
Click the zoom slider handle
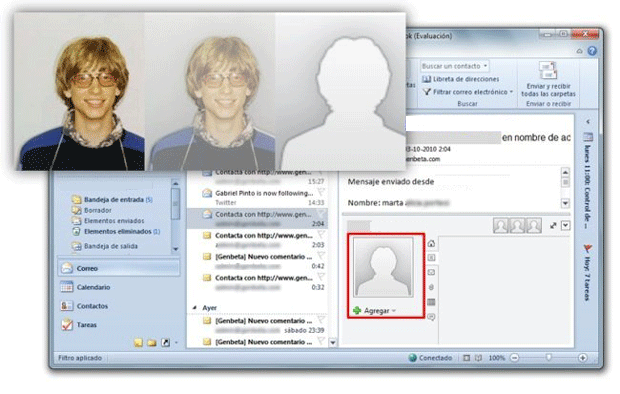(548, 358)
